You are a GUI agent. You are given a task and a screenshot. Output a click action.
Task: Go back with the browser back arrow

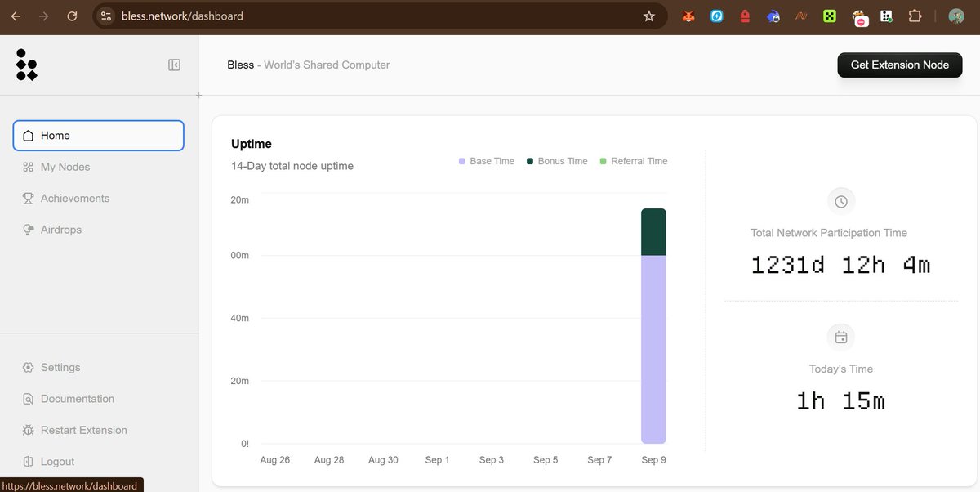click(x=16, y=16)
